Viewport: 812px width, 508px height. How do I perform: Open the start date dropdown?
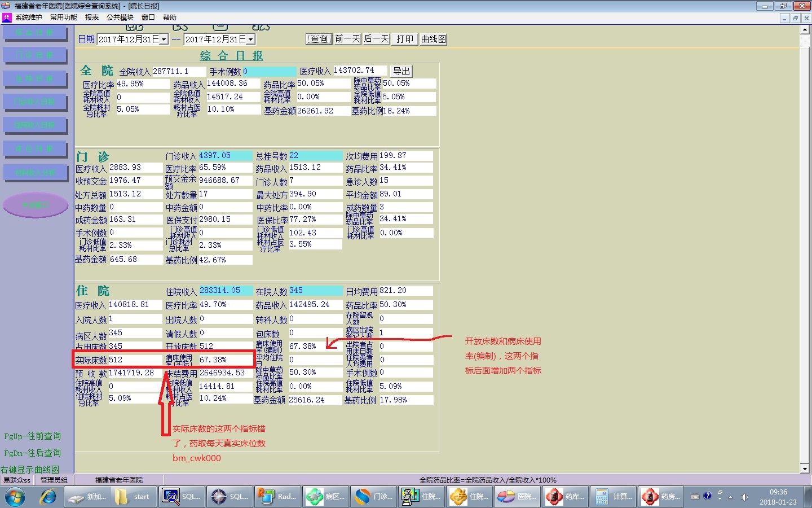click(x=164, y=39)
